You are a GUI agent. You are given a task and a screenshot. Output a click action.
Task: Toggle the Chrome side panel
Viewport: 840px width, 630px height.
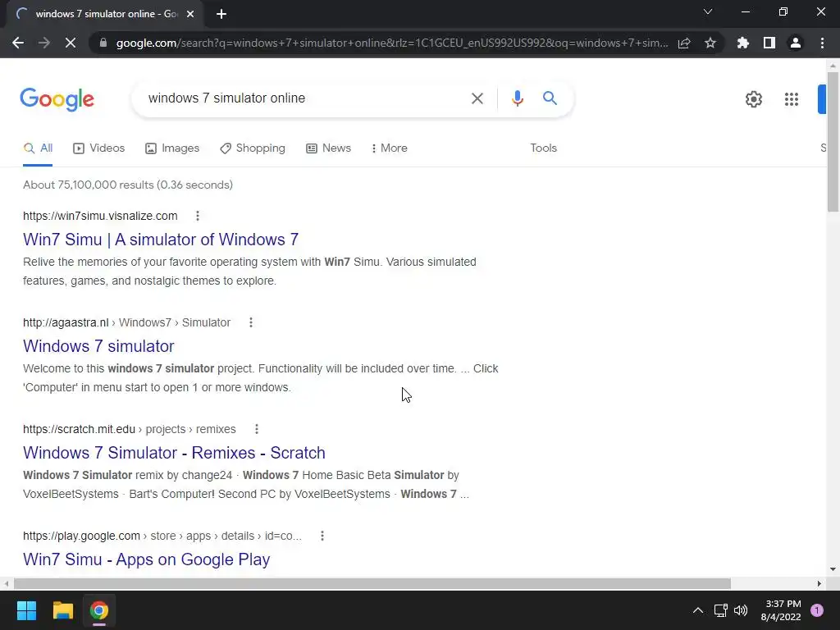coord(769,43)
